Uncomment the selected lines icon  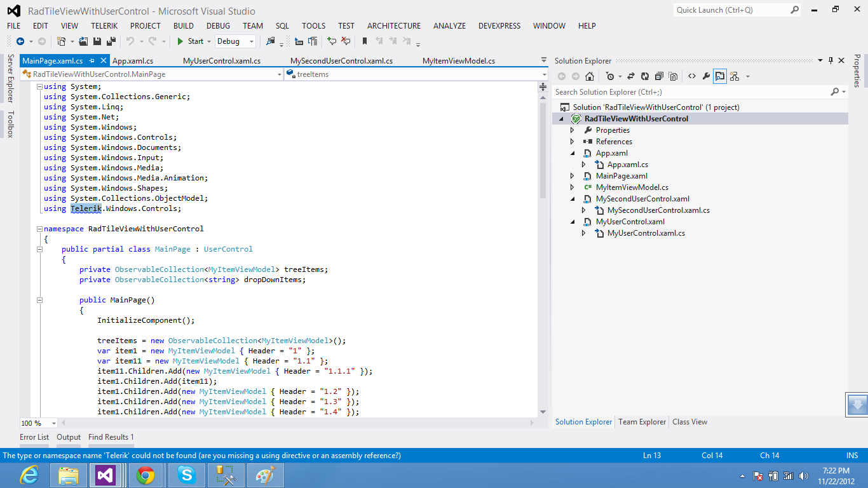[x=346, y=41]
